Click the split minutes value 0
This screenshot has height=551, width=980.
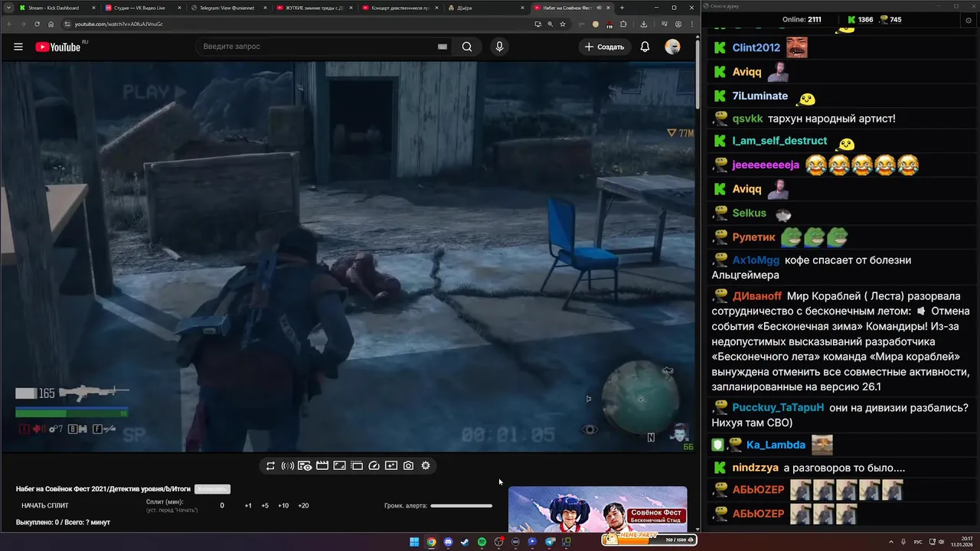click(222, 506)
